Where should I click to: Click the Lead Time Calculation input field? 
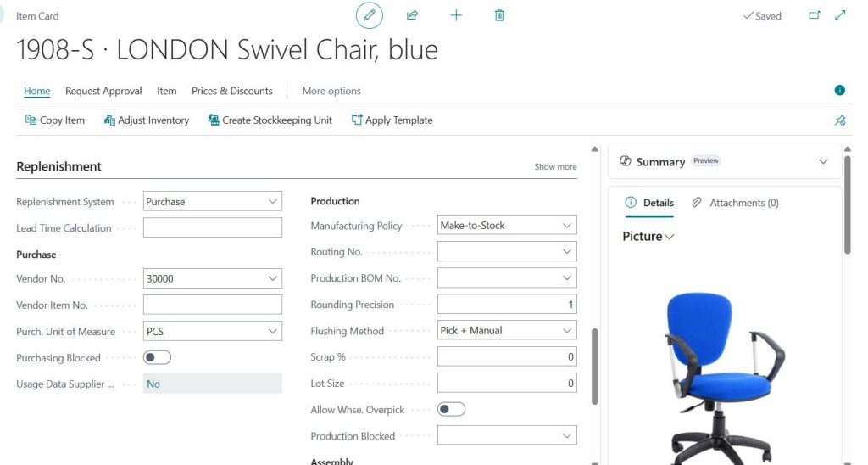click(212, 228)
